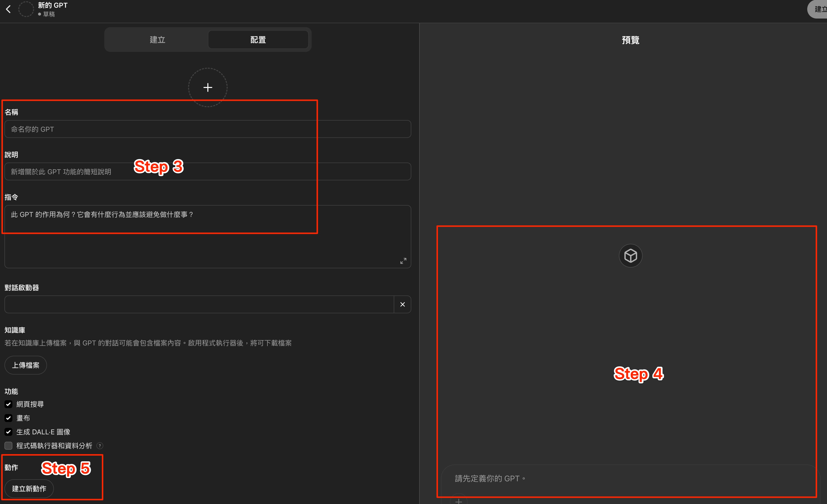Switch to the 建立 tab
This screenshot has height=504, width=827.
tap(157, 40)
